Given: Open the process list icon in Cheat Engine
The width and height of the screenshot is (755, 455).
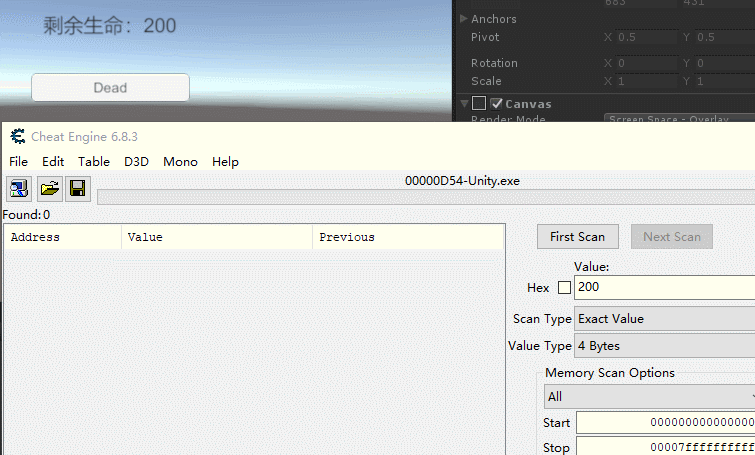Looking at the screenshot, I should tap(19, 188).
